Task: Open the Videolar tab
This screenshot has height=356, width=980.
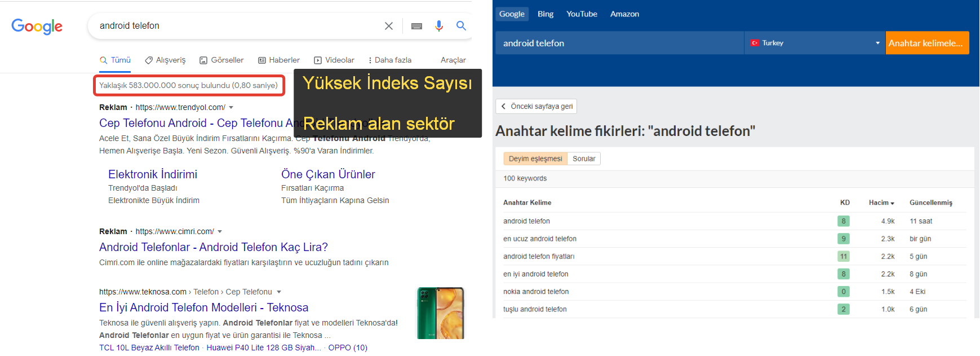Action: [334, 60]
